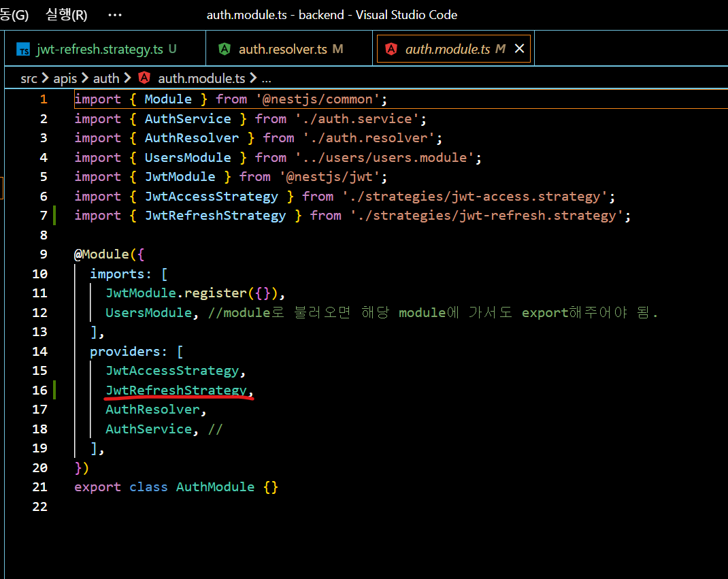The image size is (728, 579).
Task: Click the green Angular icon on auth.resolver.ts tab
Action: (225, 49)
